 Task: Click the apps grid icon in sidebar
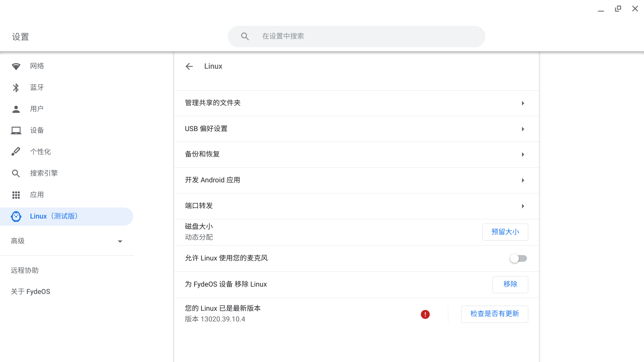(x=16, y=195)
